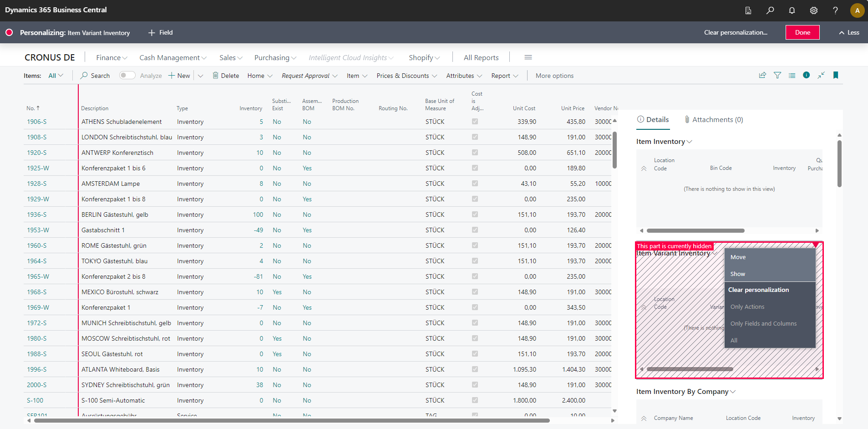868x429 pixels.
Task: Click the FactBox pane vertical scrollbar
Action: [x=839, y=163]
